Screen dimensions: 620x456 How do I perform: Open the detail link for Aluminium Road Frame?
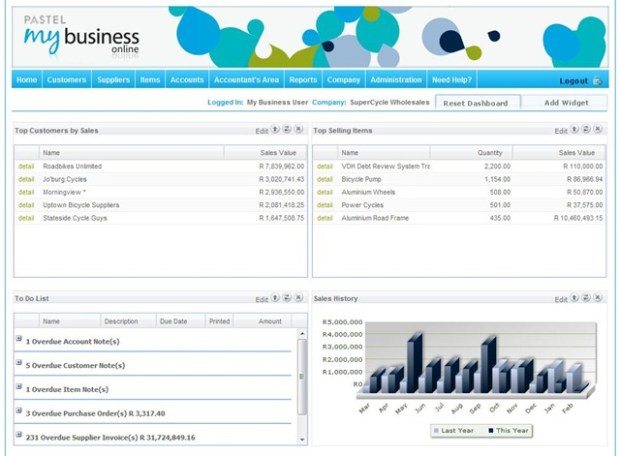(325, 218)
